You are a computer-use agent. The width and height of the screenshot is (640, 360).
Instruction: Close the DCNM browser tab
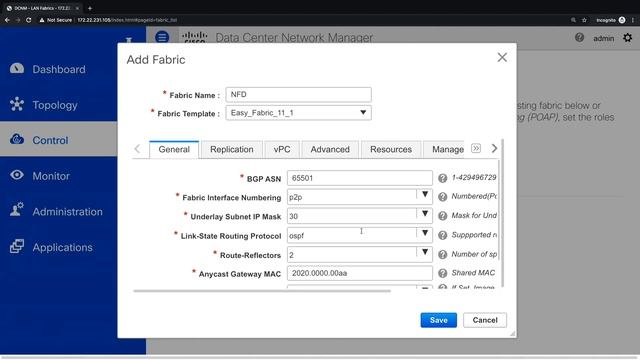[x=77, y=8]
